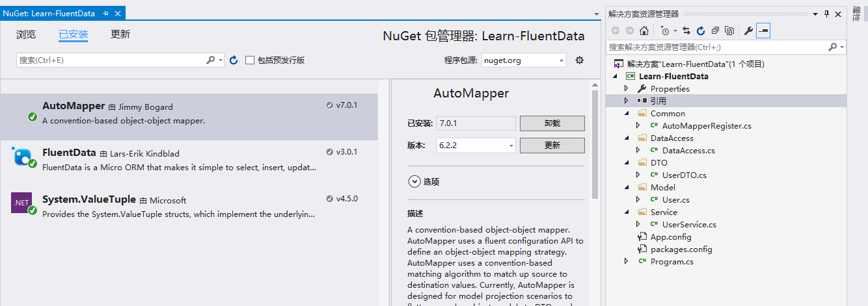
Task: Click the App.config file icon
Action: coord(642,236)
